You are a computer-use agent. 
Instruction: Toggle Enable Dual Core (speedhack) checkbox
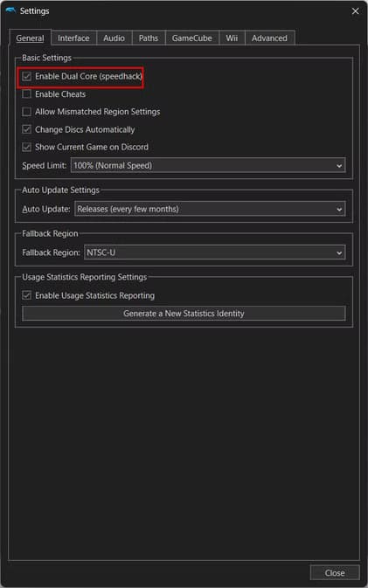pos(26,76)
